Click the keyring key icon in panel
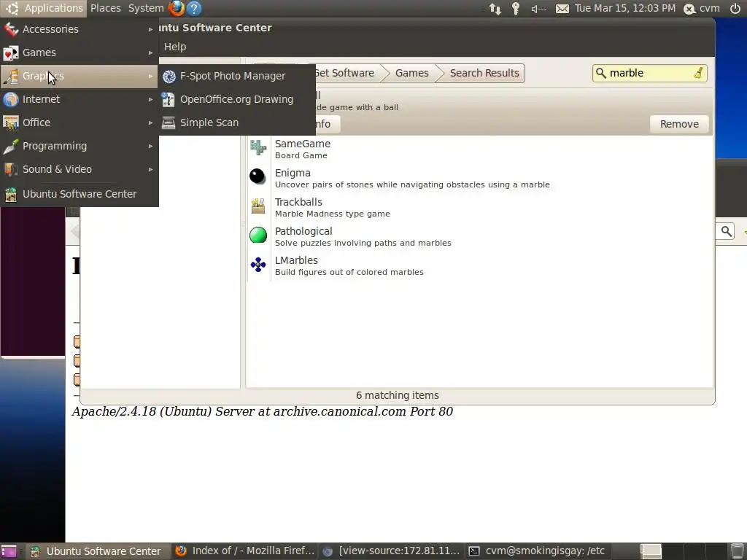The width and height of the screenshot is (747, 560). (516, 9)
